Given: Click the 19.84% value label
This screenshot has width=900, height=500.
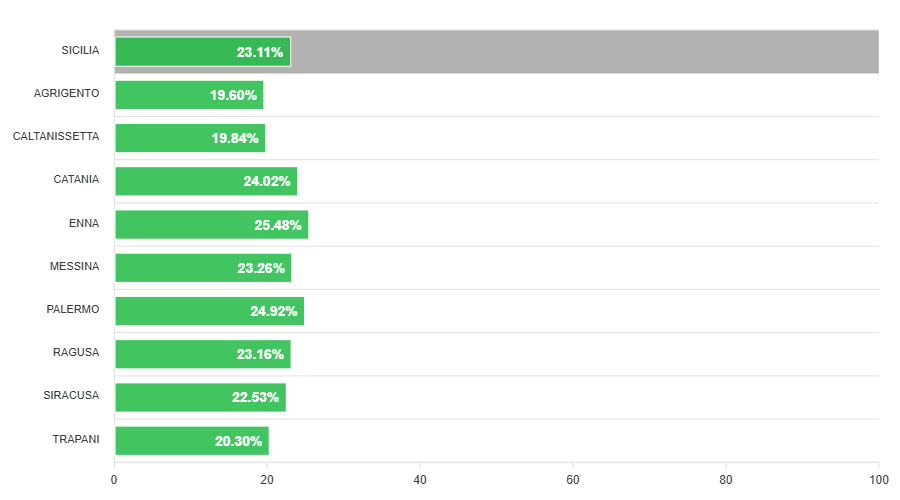Looking at the screenshot, I should point(235,138).
